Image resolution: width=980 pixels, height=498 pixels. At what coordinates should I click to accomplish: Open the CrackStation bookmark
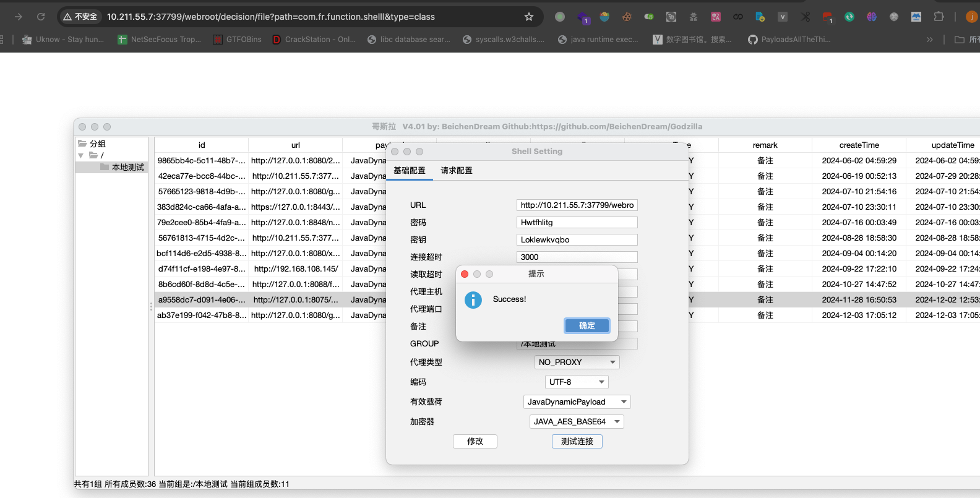pyautogui.click(x=314, y=40)
